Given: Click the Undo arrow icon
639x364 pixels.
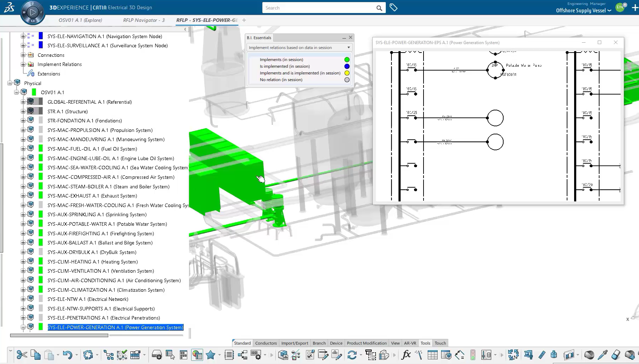Looking at the screenshot, I should point(67,355).
